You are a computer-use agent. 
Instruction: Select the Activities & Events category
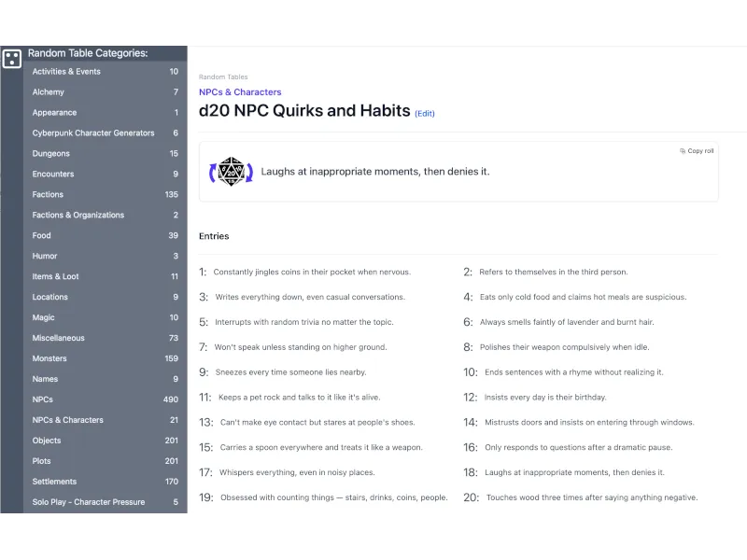66,72
